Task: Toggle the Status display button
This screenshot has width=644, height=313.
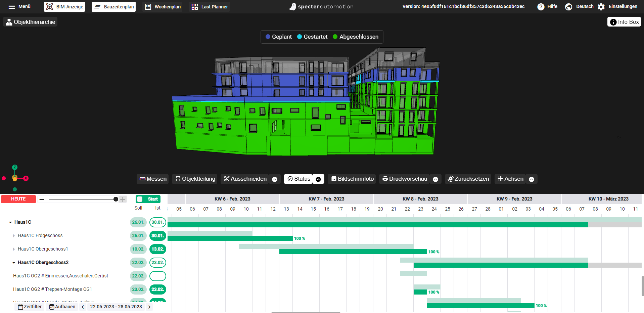Action: point(298,179)
